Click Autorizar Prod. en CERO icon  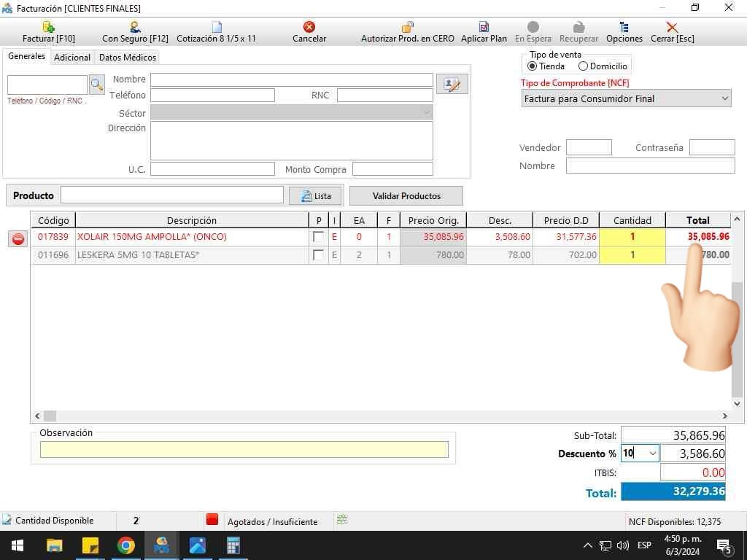tap(407, 28)
